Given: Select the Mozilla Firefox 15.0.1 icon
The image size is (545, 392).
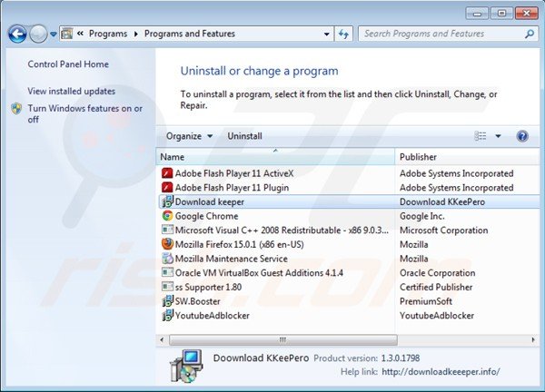Looking at the screenshot, I should pos(167,244).
